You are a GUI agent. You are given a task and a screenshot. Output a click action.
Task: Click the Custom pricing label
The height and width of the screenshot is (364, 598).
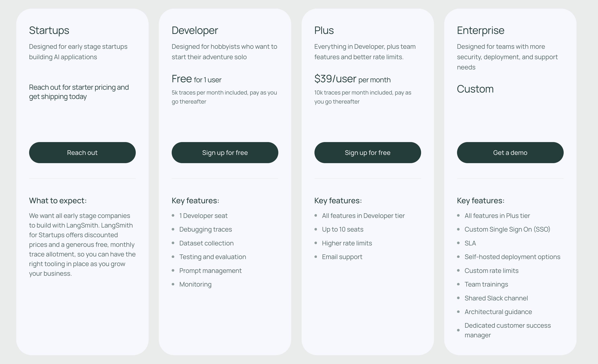[x=475, y=89]
